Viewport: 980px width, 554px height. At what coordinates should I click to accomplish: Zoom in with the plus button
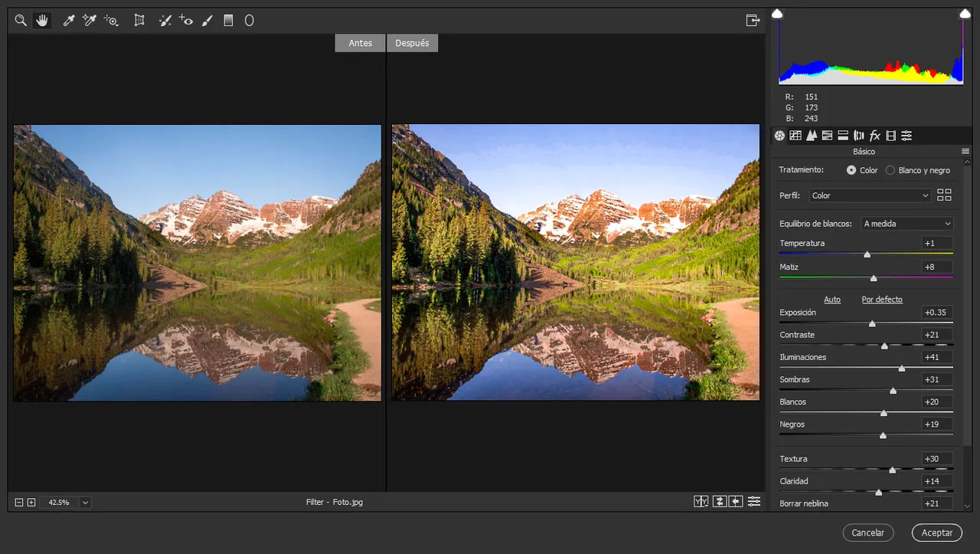pyautogui.click(x=31, y=503)
